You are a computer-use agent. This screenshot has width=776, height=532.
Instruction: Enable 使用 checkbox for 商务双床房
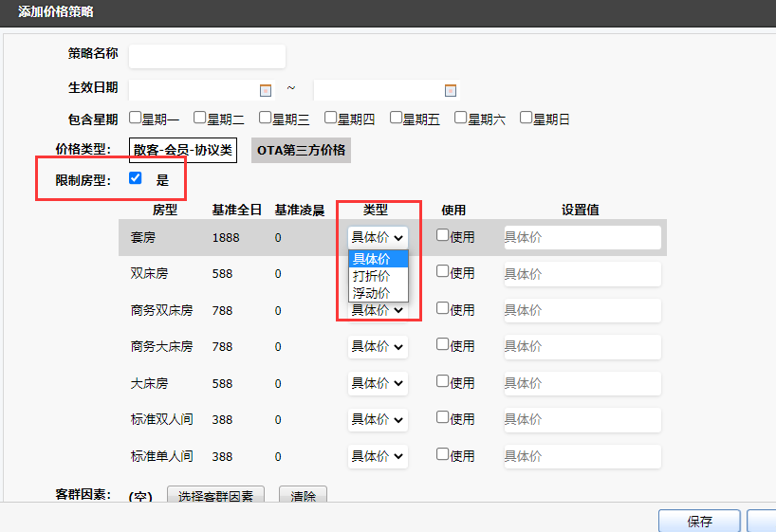coord(442,308)
